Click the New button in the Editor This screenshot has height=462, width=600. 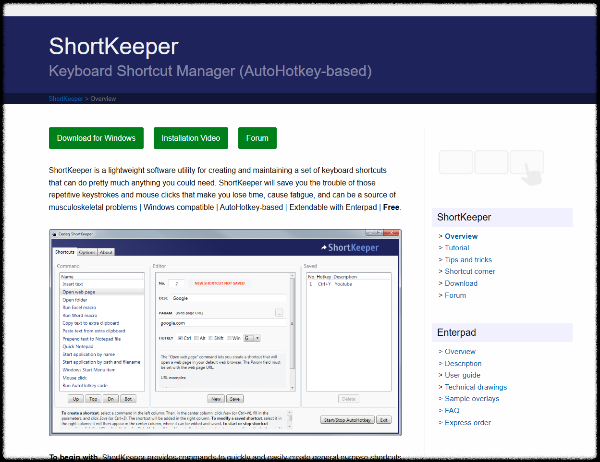[x=216, y=399]
